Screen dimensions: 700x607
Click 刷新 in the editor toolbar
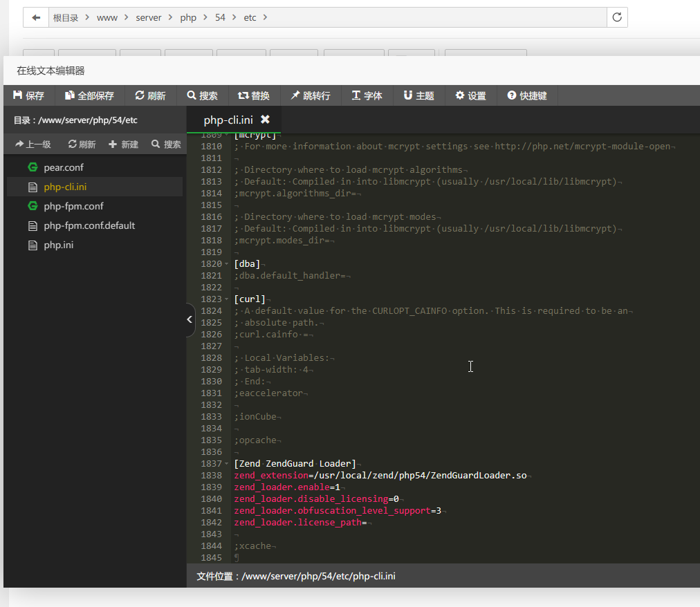point(151,95)
